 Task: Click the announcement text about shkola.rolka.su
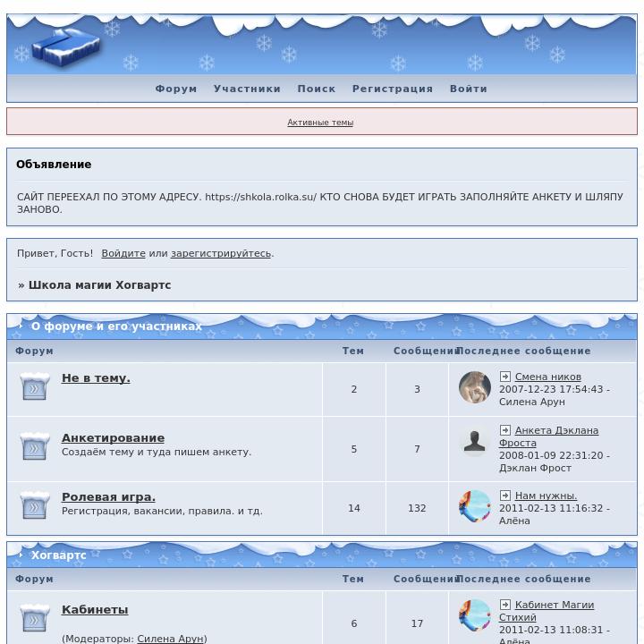pos(320,203)
